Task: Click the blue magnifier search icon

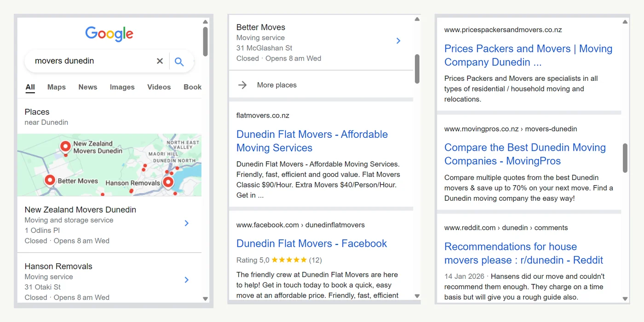Action: point(179,62)
